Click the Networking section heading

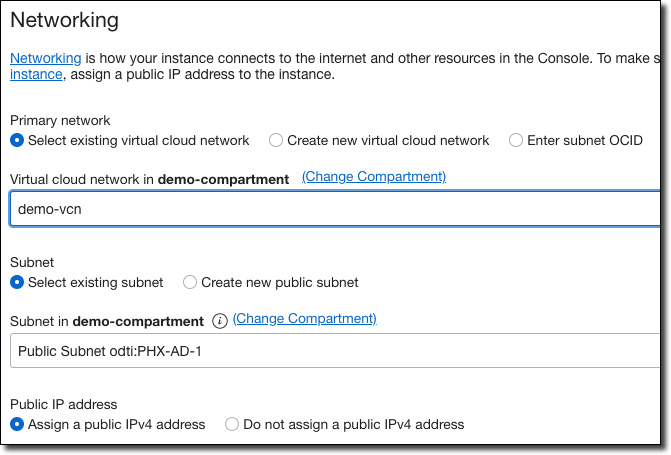click(x=65, y=20)
